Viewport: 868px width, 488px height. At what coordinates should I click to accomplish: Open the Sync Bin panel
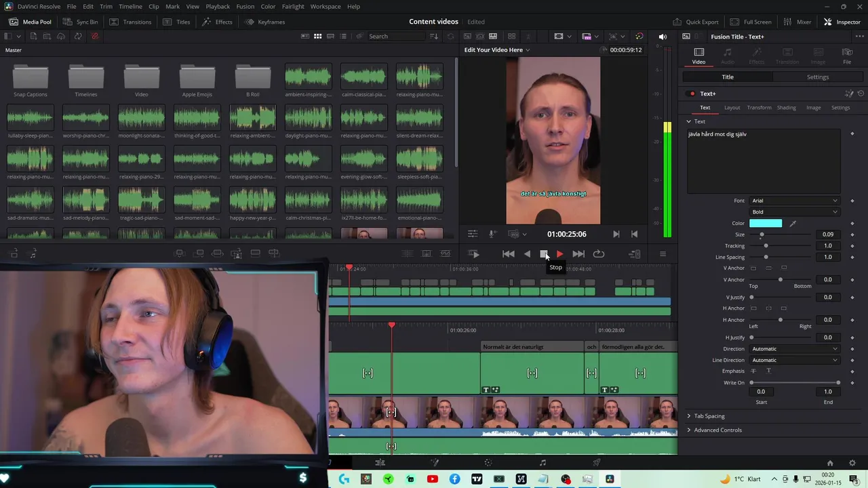[80, 22]
